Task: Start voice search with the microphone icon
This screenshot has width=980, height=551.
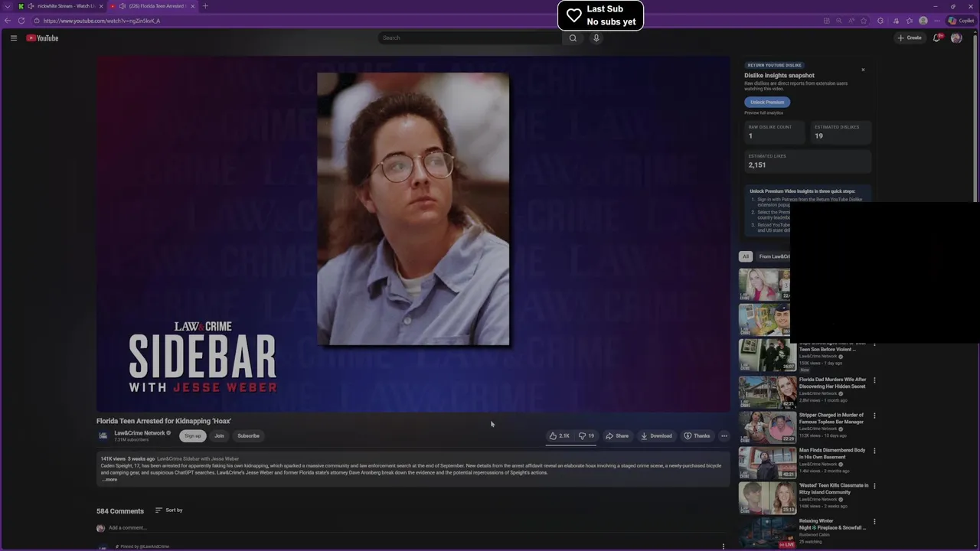Action: pos(596,37)
